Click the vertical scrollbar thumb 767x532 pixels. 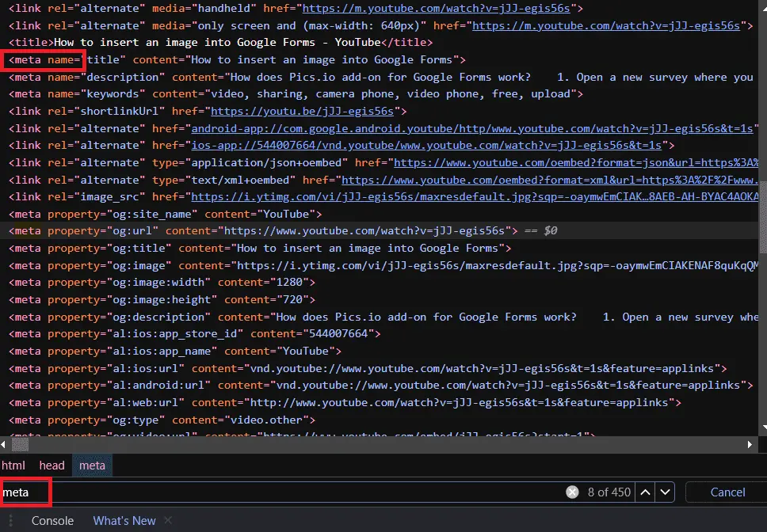click(762, 218)
